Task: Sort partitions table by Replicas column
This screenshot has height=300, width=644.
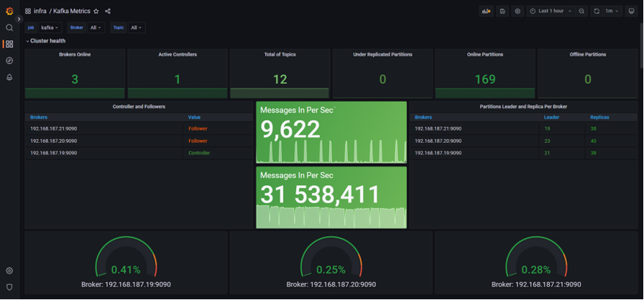Action: point(599,117)
